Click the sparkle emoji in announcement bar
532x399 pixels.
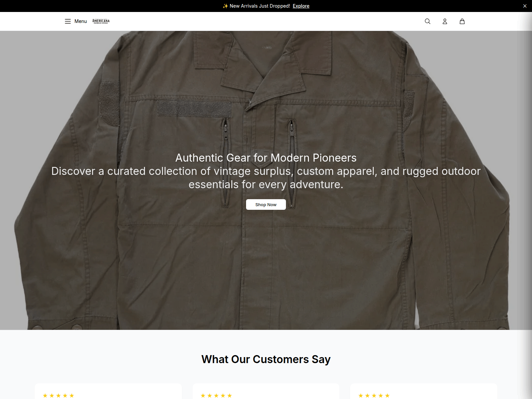coord(225,6)
